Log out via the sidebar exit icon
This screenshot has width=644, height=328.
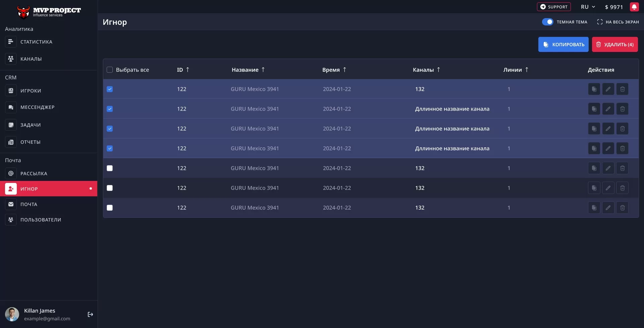click(x=90, y=314)
